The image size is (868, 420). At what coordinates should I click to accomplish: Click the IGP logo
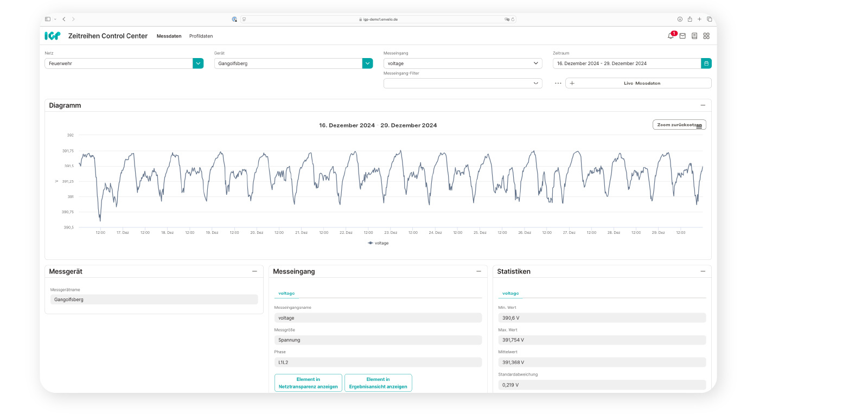tap(53, 36)
